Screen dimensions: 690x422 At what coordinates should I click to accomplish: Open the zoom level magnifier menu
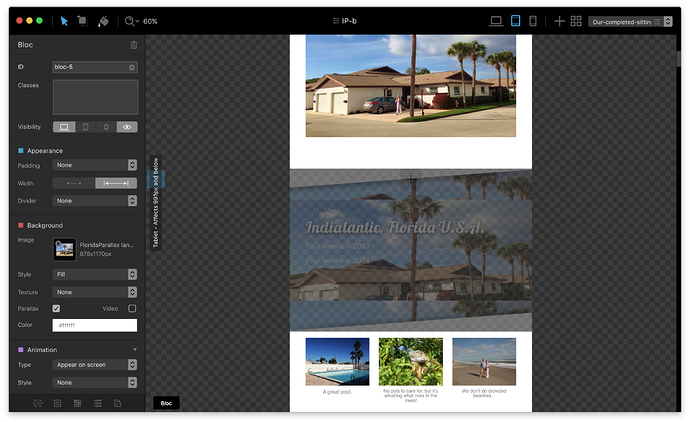(131, 21)
